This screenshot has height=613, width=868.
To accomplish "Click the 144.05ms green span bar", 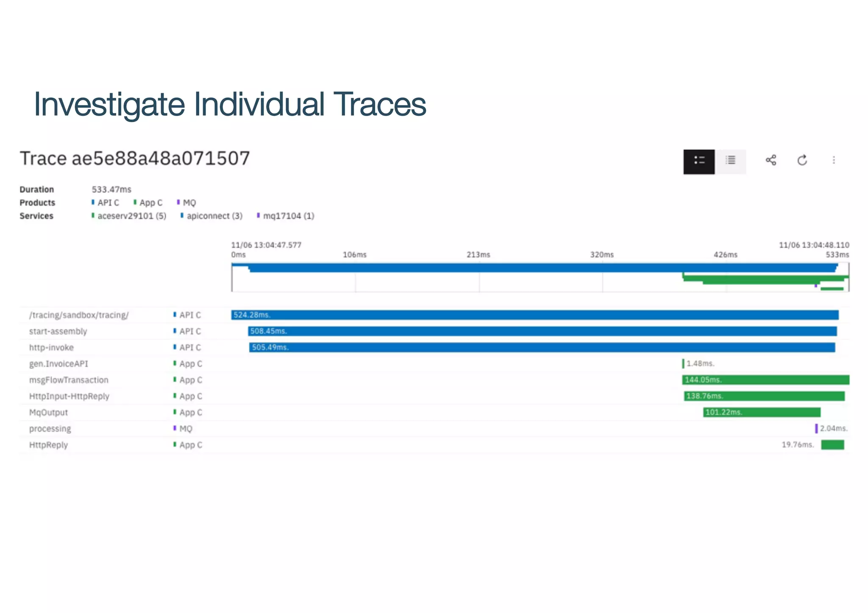I will tap(766, 380).
